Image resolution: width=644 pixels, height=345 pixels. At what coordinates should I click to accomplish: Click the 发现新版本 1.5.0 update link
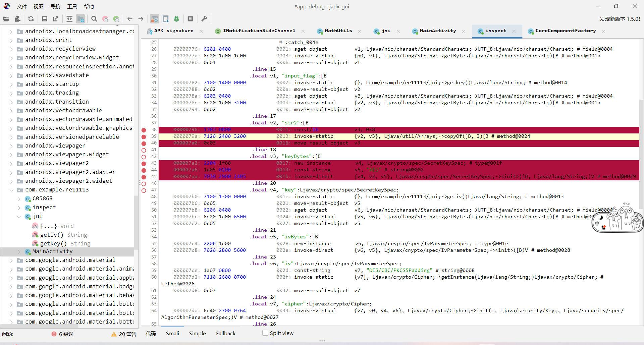620,19
